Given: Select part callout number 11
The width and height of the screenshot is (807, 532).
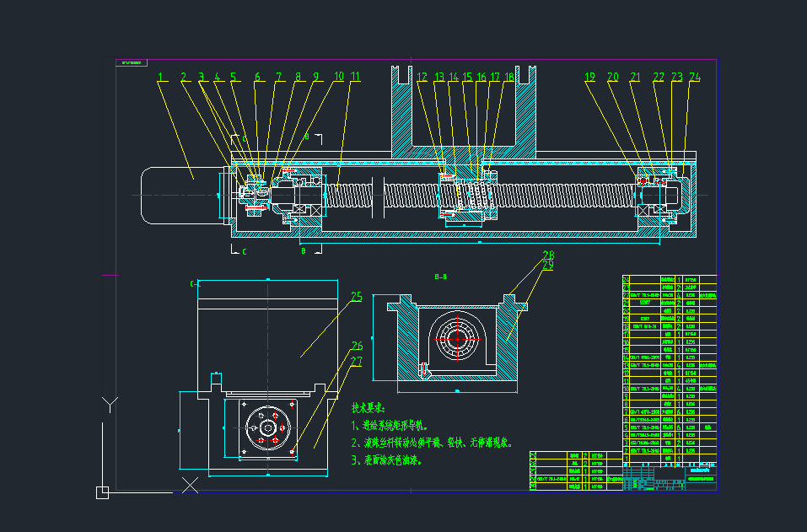Looking at the screenshot, I should (x=355, y=77).
